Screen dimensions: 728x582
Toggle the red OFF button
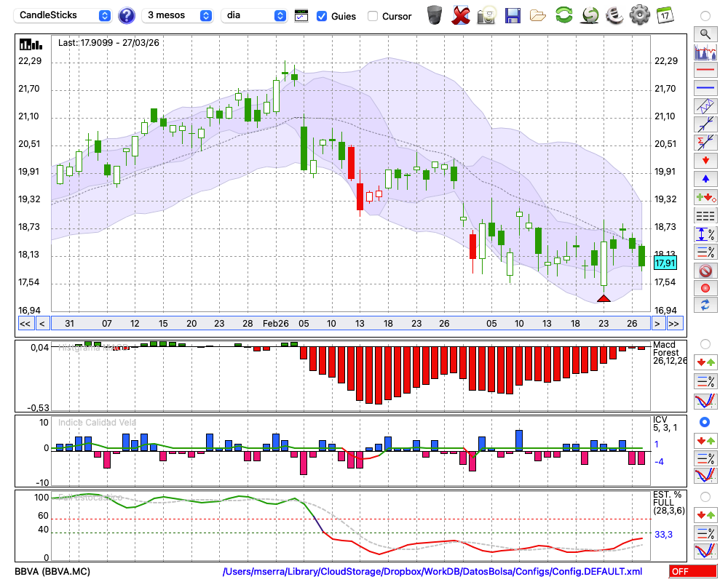coord(693,571)
